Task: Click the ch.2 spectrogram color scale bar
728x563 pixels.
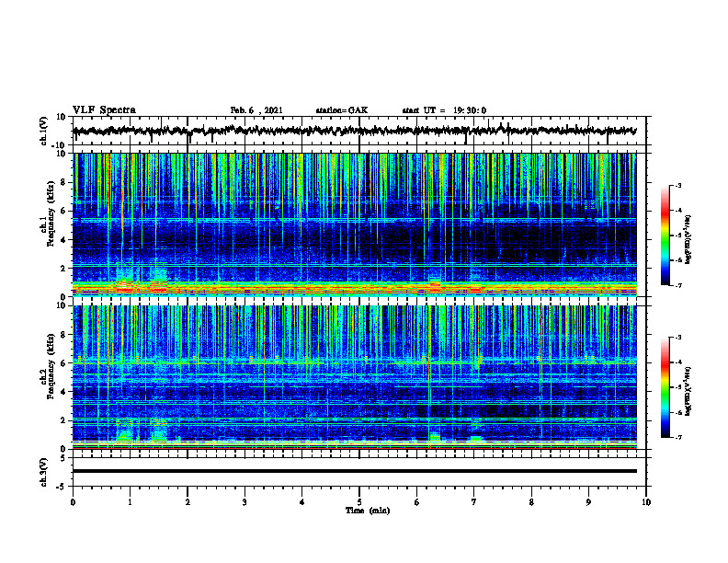Action: point(665,387)
